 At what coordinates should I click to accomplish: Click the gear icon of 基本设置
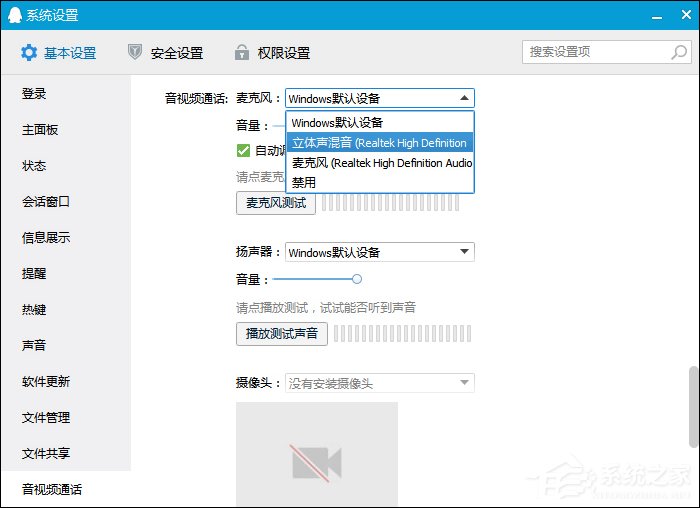pyautogui.click(x=29, y=53)
